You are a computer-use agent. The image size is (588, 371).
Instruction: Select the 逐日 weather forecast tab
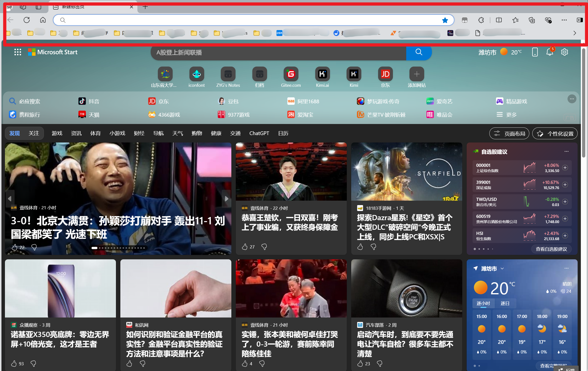[x=505, y=303]
